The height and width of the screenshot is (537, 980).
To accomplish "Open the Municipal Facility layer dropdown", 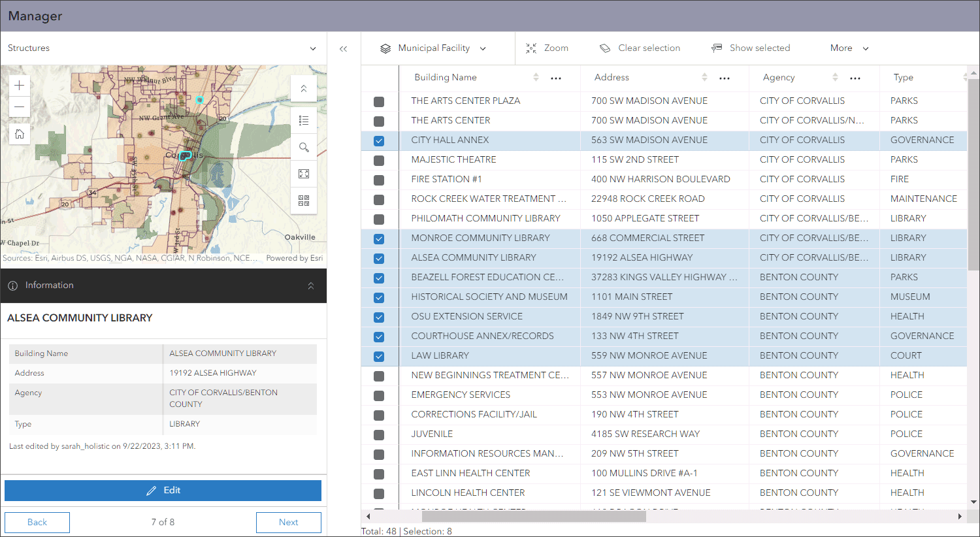I will 434,48.
